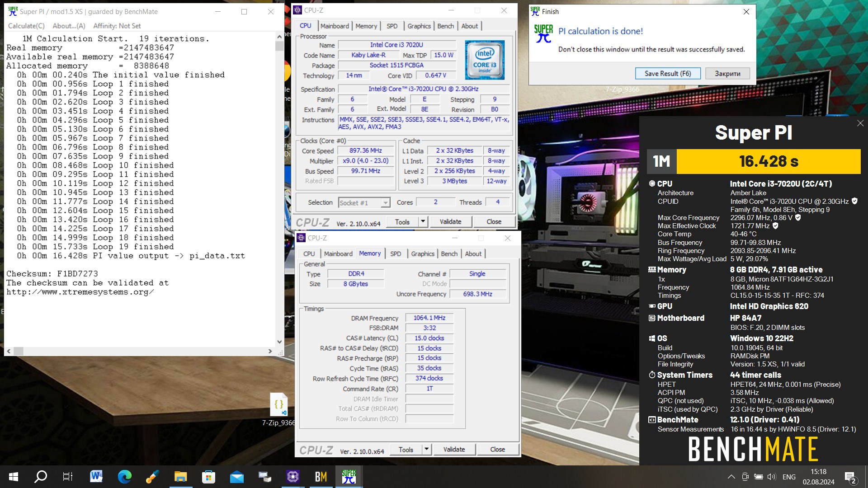Open Tools dropdown arrow in bottom CPU-Z

click(x=426, y=449)
